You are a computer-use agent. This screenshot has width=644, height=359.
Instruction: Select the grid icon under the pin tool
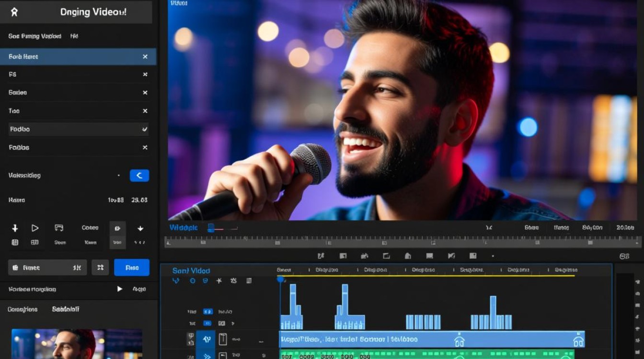tap(15, 243)
